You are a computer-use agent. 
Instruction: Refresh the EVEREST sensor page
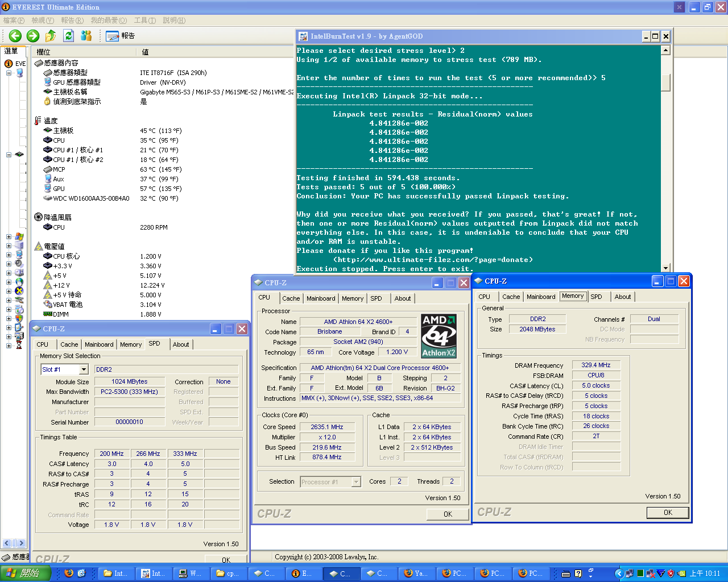(x=69, y=36)
